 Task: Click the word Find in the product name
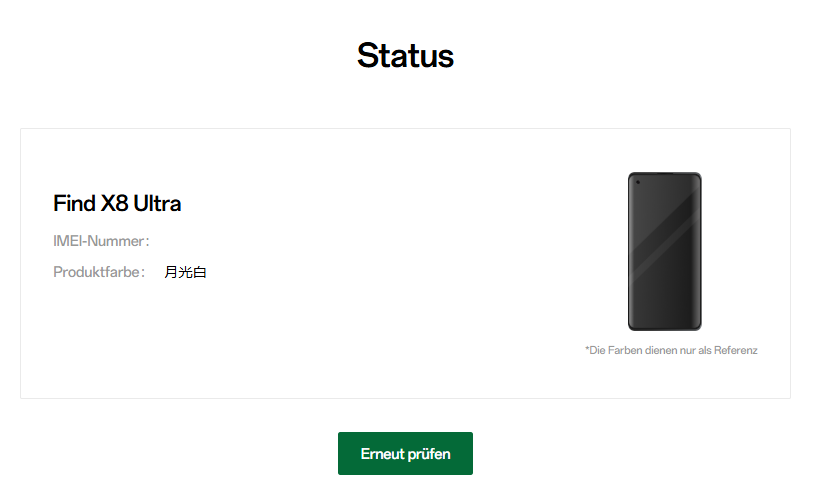[73, 204]
